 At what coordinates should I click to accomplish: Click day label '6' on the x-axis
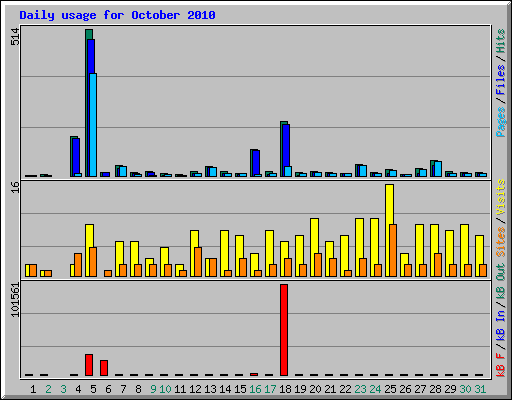[x=108, y=389]
